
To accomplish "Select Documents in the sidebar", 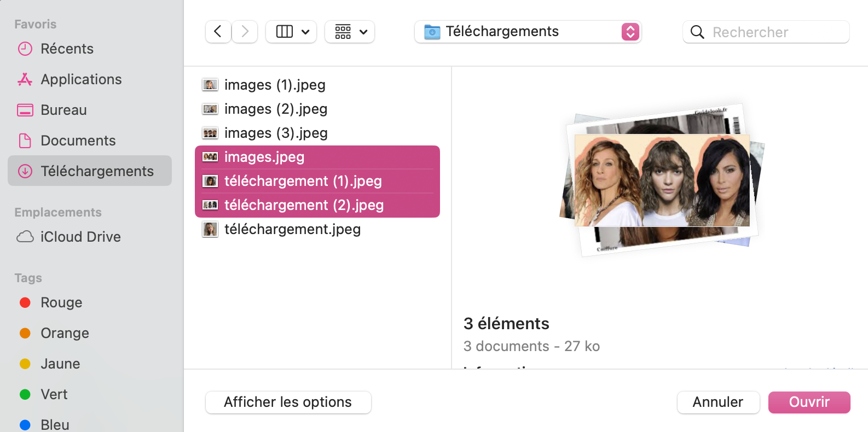I will 78,141.
